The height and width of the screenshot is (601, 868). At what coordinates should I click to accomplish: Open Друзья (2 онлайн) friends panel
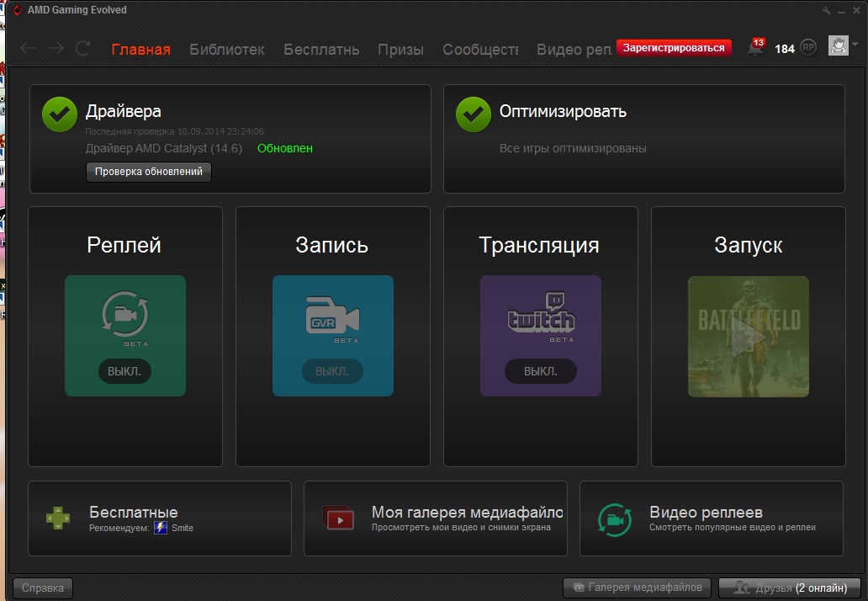coord(790,588)
